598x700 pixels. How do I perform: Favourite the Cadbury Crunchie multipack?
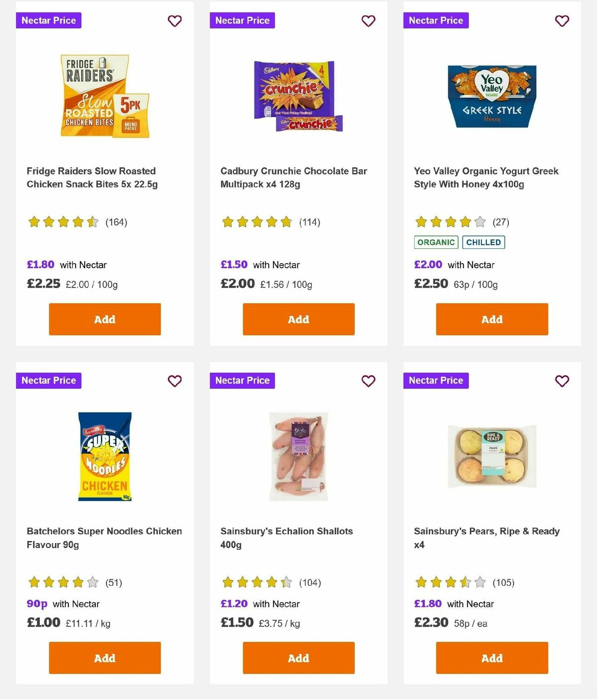point(368,21)
